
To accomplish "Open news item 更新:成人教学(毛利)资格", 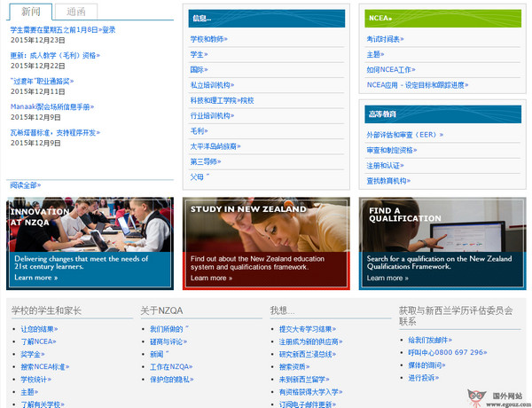I will (x=55, y=55).
